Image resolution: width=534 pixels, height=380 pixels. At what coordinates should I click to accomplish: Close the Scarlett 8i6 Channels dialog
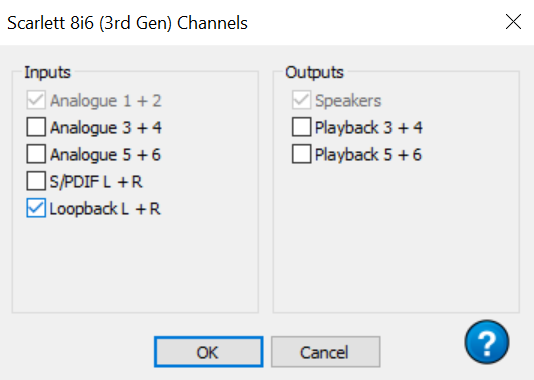coord(513,22)
